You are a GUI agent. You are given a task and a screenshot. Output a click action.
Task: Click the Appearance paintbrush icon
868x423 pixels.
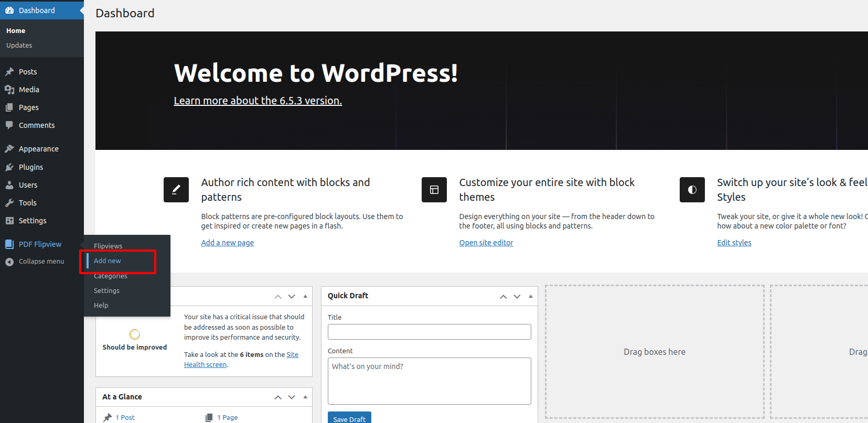(x=9, y=149)
